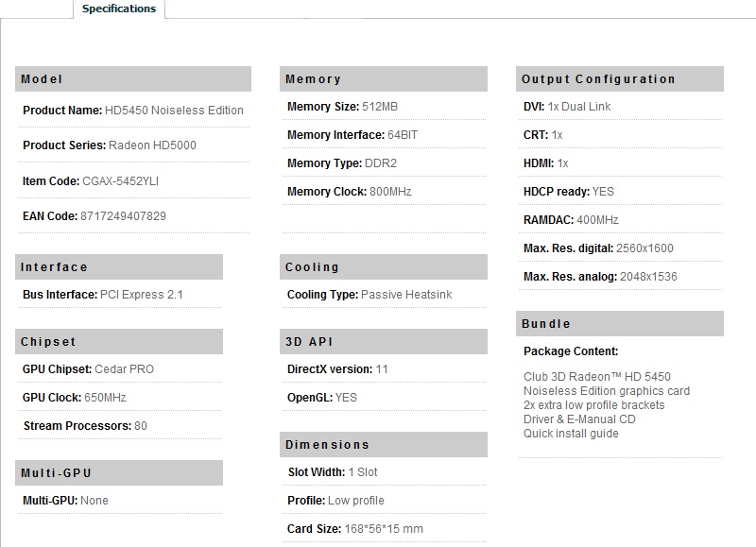
Task: Click the 3D API section header
Action: coord(384,342)
